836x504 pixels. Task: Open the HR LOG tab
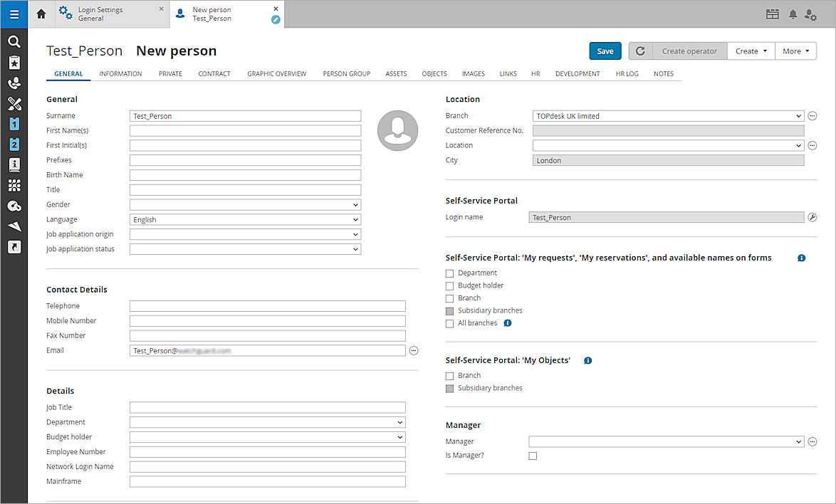point(627,73)
